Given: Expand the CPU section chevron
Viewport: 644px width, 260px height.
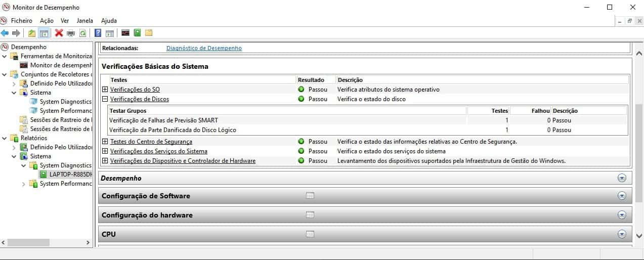Looking at the screenshot, I should click(x=622, y=234).
